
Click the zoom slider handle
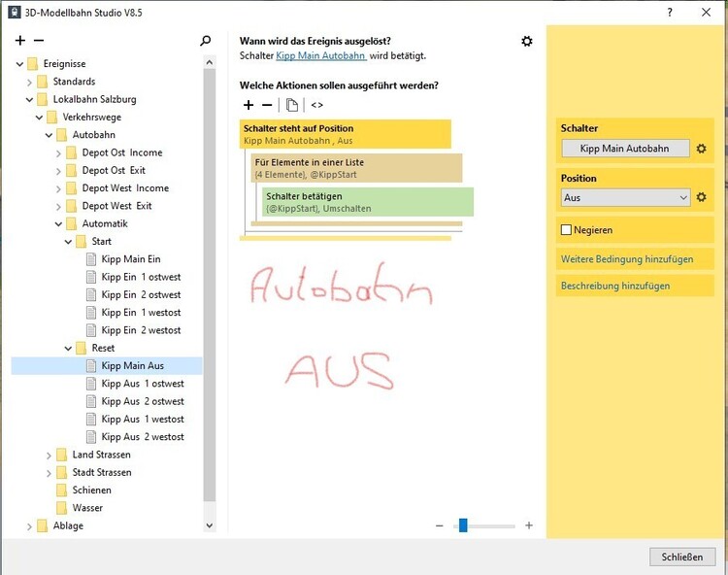coord(463,525)
